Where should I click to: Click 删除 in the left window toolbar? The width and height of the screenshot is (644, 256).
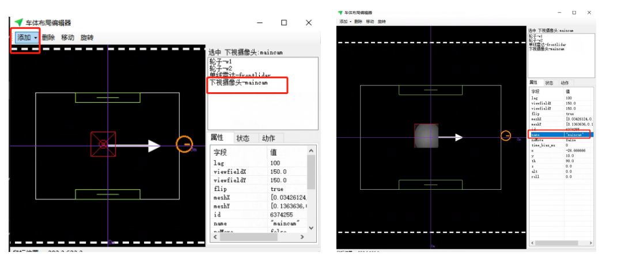point(48,37)
